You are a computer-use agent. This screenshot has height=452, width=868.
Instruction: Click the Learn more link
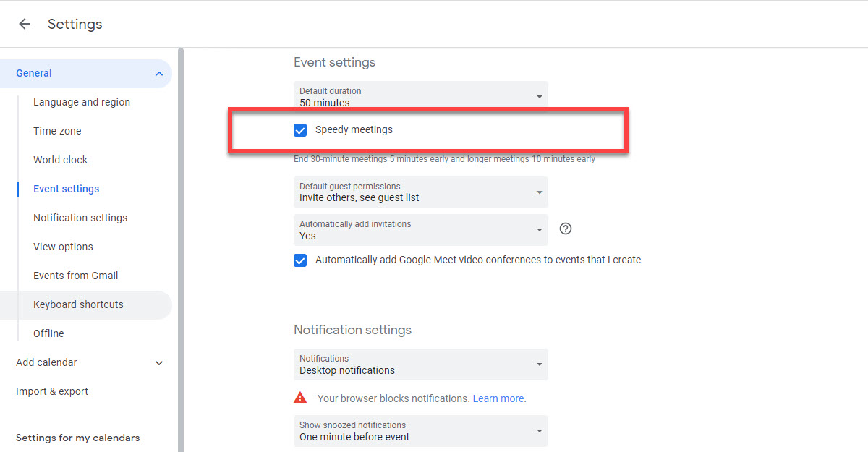click(x=499, y=398)
